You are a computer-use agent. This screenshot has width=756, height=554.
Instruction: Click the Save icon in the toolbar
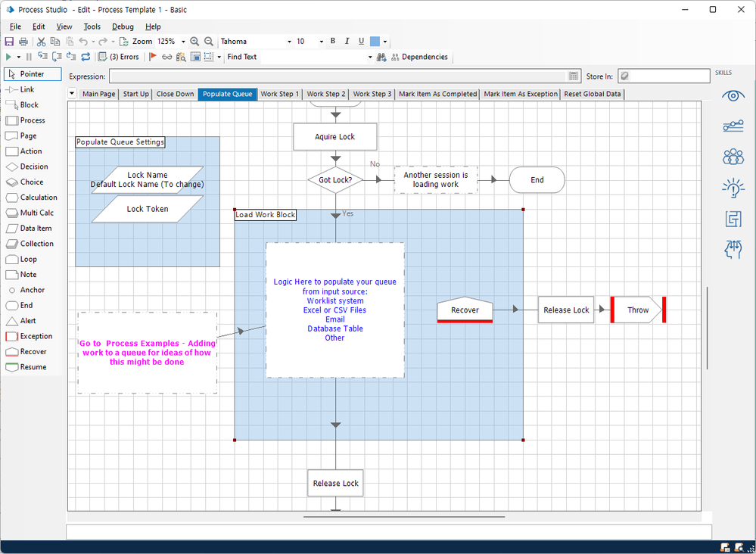click(9, 42)
